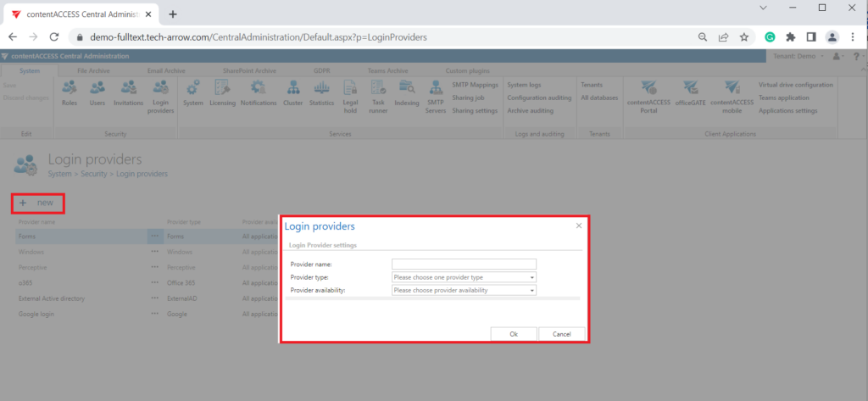Switch to the System ribbon tab
Viewport: 868px width, 401px height.
[30, 71]
